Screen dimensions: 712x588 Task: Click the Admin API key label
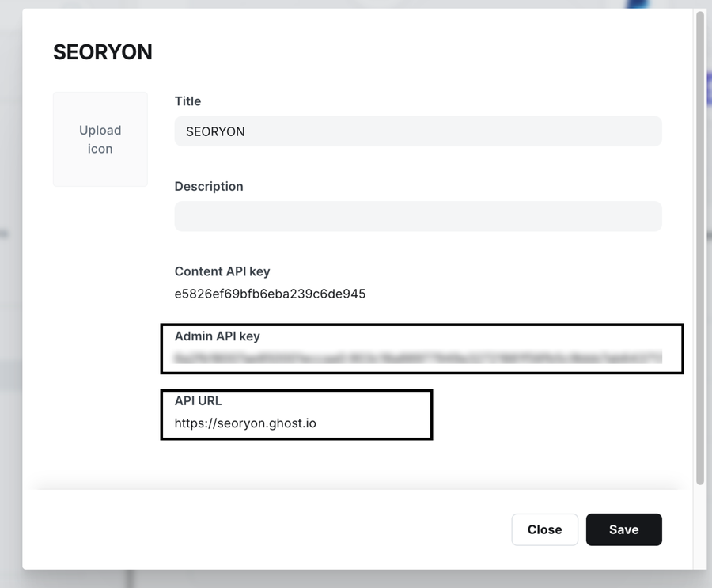(x=218, y=336)
